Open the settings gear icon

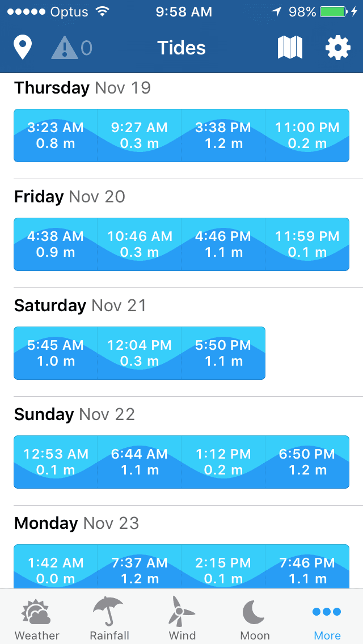tap(338, 48)
